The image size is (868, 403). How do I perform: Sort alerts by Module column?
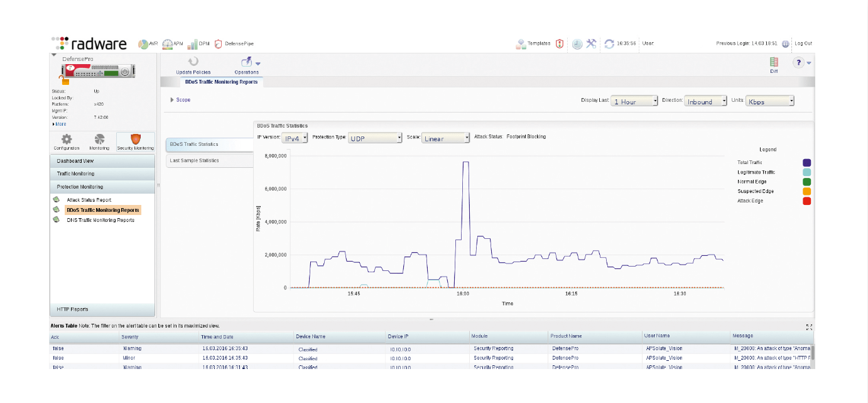[x=509, y=336]
